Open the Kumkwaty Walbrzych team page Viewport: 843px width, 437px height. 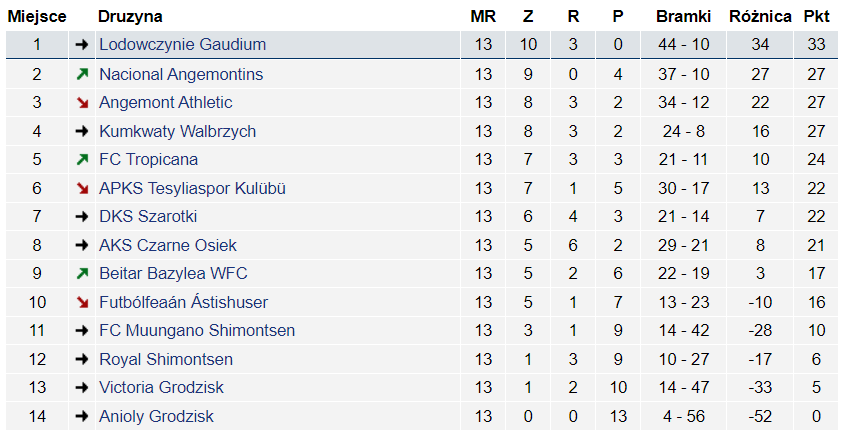177,131
